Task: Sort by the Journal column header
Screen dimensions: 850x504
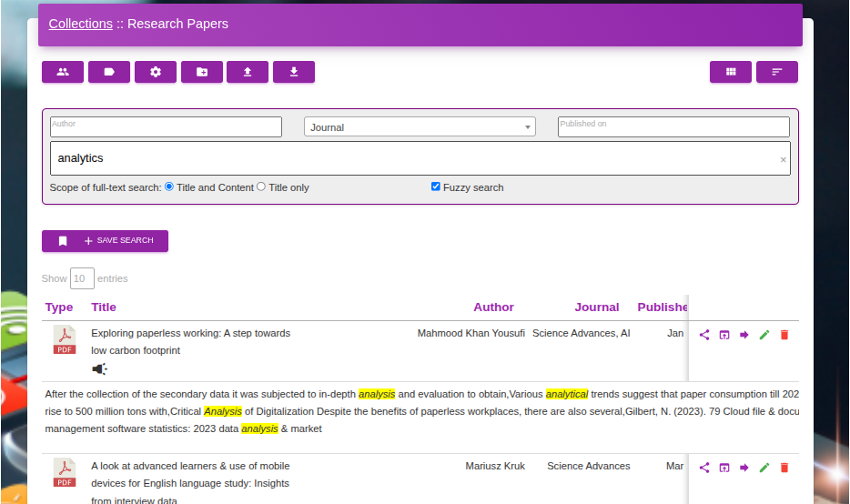Action: tap(596, 307)
